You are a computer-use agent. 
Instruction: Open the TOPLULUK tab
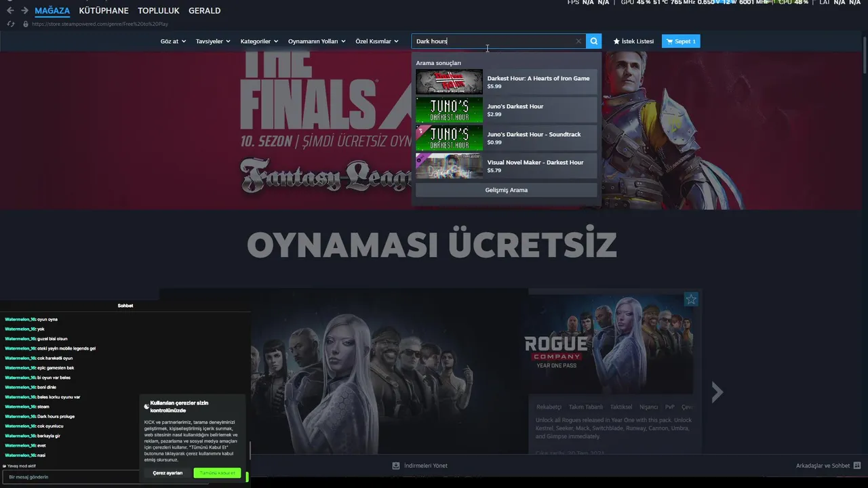click(x=159, y=10)
